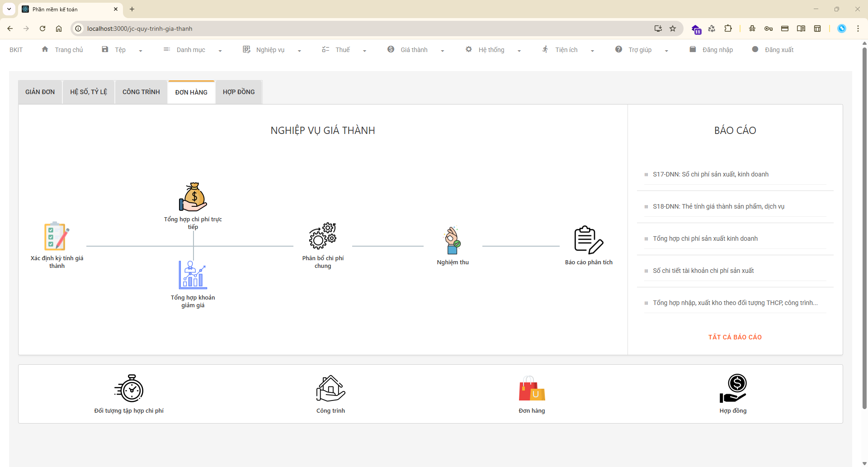The image size is (868, 467).
Task: Click the TẤT CẢ BÁO CÁO link
Action: (735, 337)
